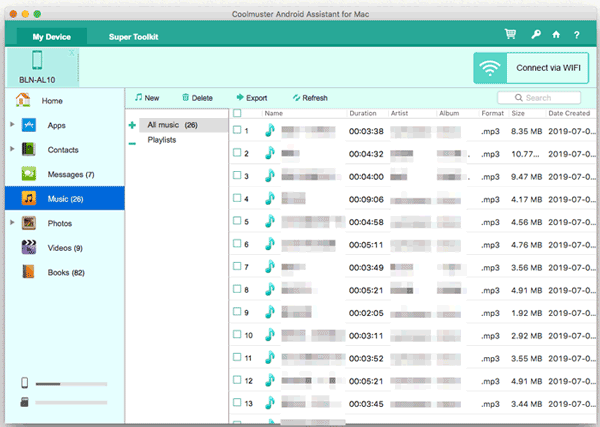Image resolution: width=600 pixels, height=427 pixels.
Task: Expand the Apps tree arrow
Action: point(12,124)
